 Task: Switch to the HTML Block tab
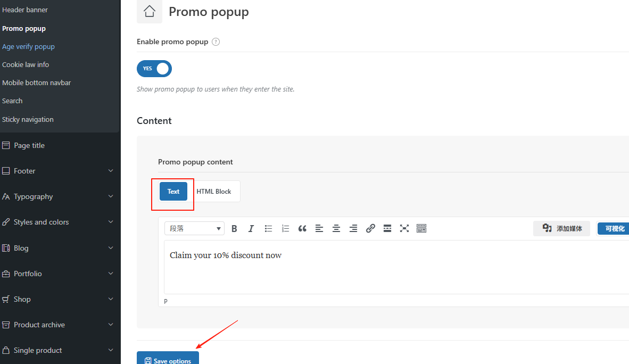tap(214, 192)
